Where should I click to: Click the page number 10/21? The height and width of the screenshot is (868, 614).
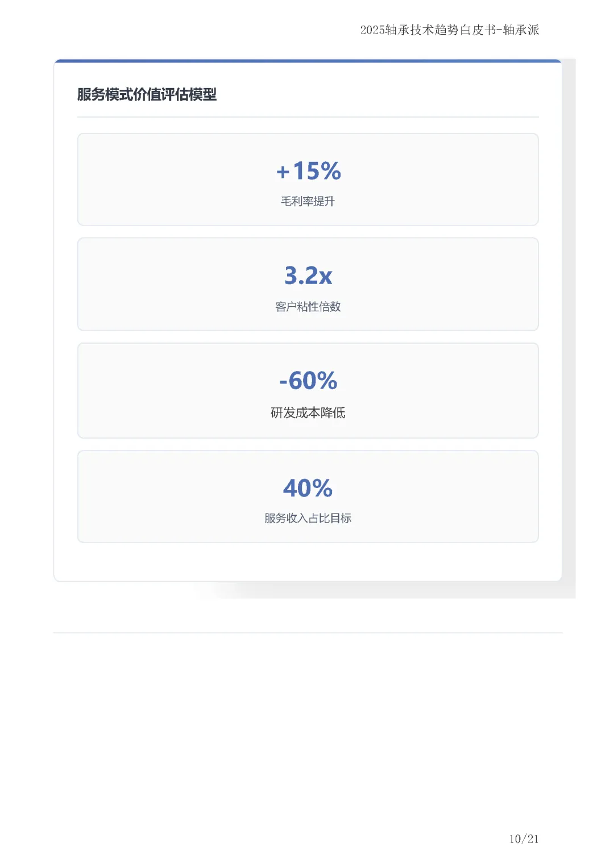point(524,838)
